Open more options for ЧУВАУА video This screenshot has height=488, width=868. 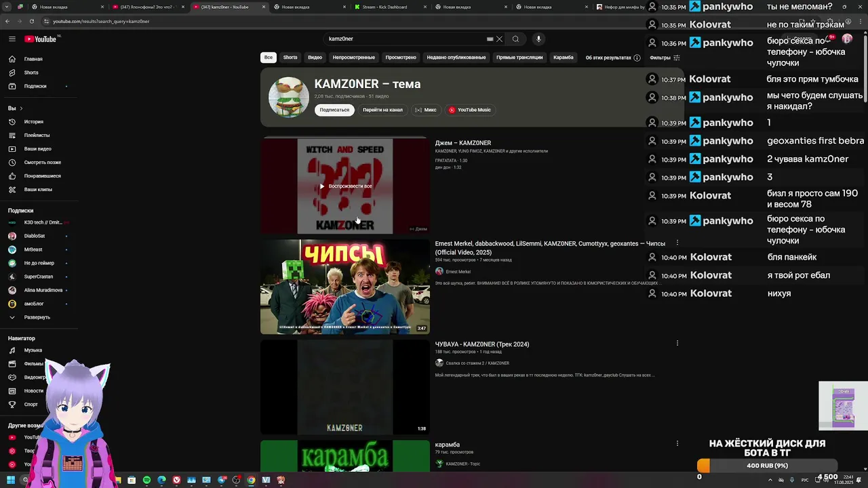pyautogui.click(x=677, y=343)
